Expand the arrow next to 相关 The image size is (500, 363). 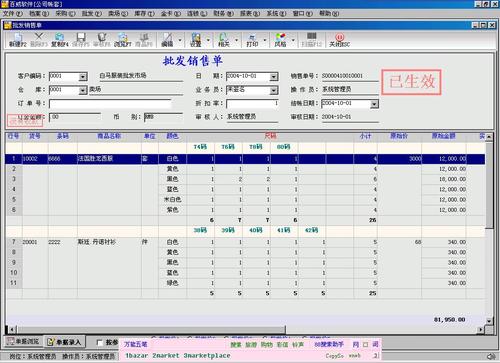236,40
